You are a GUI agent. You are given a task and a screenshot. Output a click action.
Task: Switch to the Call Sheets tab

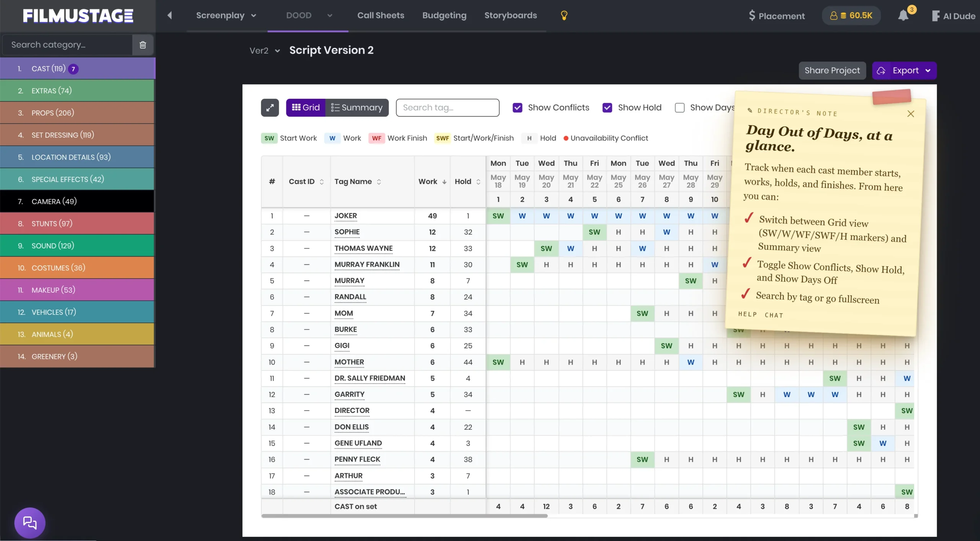point(381,15)
